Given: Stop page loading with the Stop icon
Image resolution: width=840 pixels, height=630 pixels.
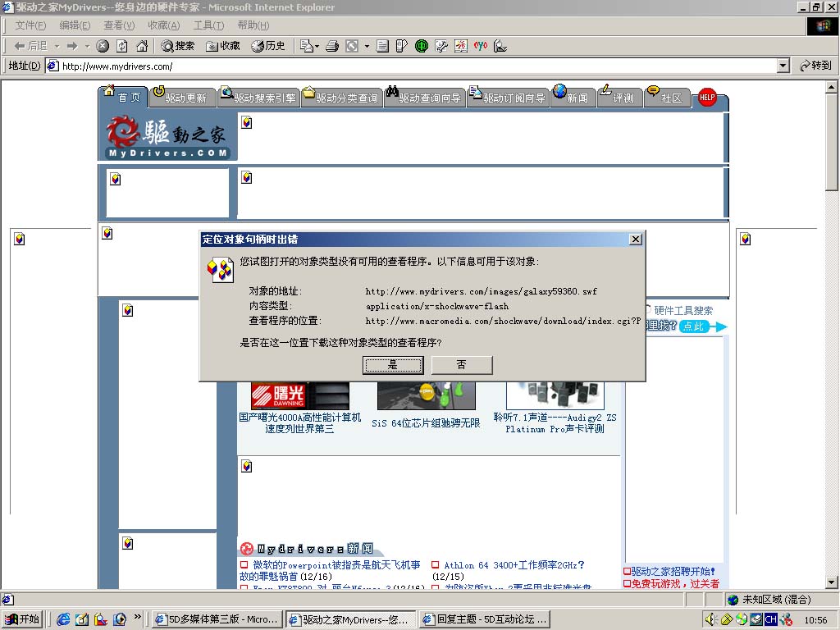Looking at the screenshot, I should click(x=103, y=46).
